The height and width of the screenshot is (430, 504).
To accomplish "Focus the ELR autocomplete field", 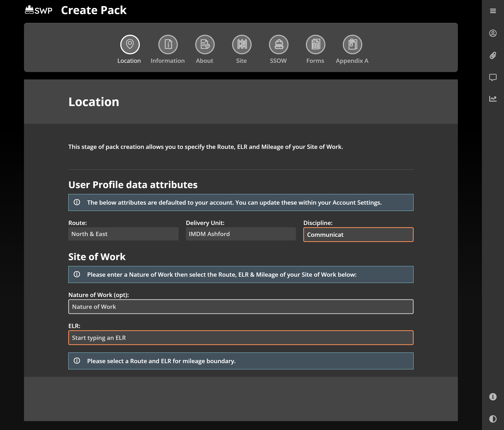I will tap(241, 338).
